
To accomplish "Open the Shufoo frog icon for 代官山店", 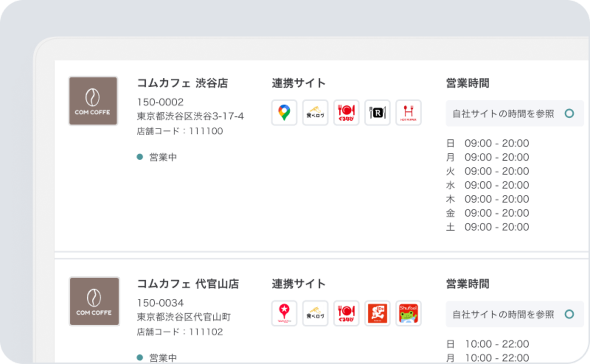I will click(x=408, y=313).
